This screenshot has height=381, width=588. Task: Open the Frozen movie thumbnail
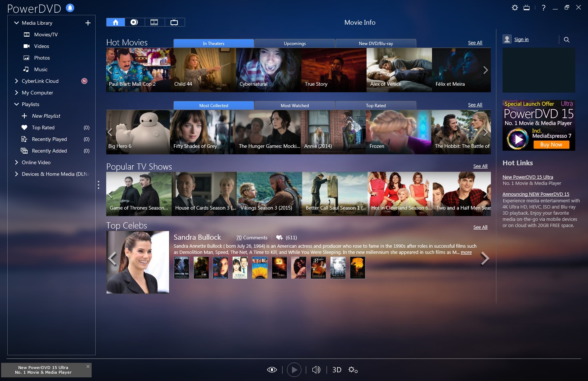coord(399,132)
